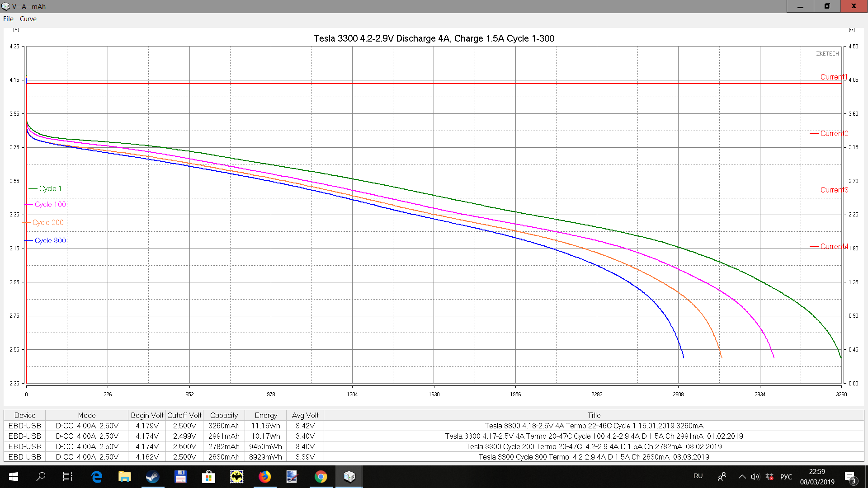
Task: Click the Cycle 200 legend label
Action: pos(48,222)
